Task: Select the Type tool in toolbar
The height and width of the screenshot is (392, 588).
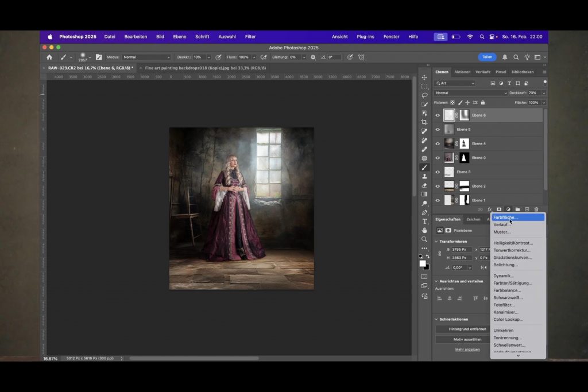Action: click(x=424, y=222)
